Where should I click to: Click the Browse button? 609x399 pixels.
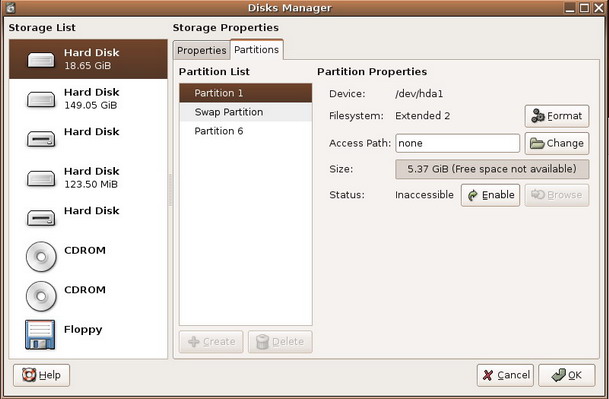pyautogui.click(x=557, y=195)
